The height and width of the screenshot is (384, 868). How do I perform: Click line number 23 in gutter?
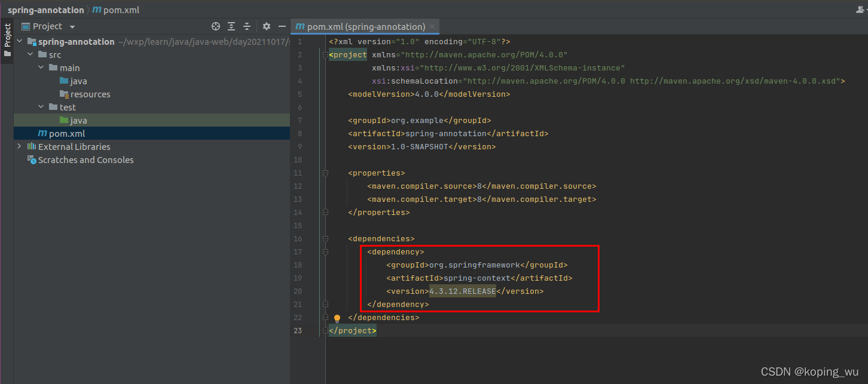tap(298, 331)
